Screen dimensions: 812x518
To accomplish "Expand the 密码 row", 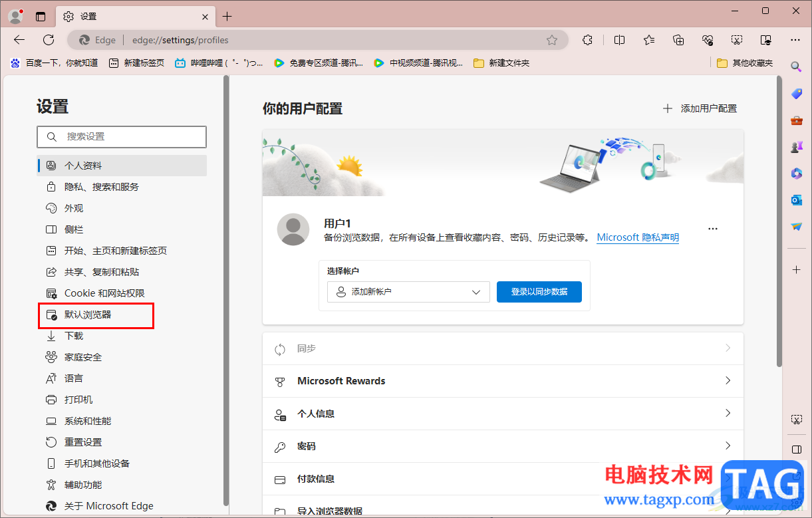I will [503, 446].
